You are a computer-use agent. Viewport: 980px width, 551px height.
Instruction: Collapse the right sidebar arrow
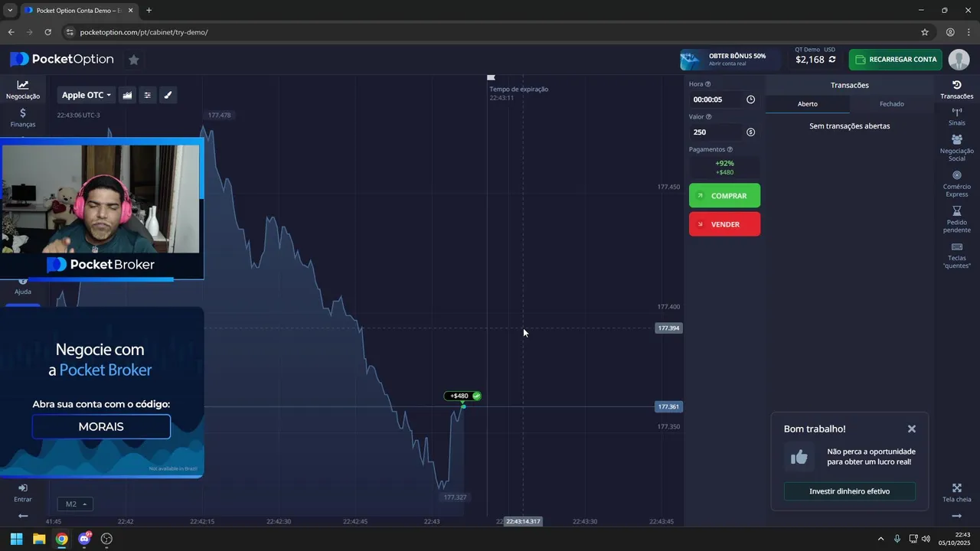tap(956, 516)
